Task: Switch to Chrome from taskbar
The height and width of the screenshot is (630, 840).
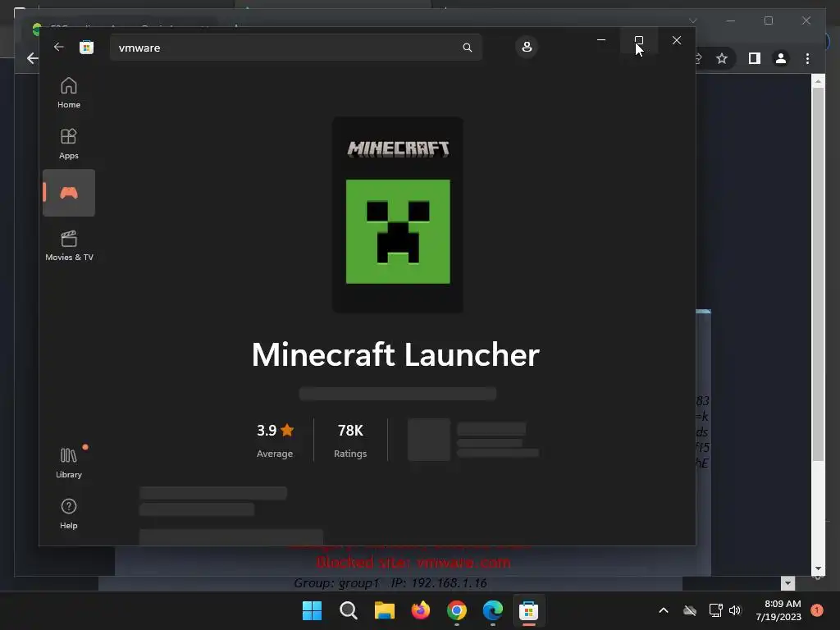Action: 456,610
